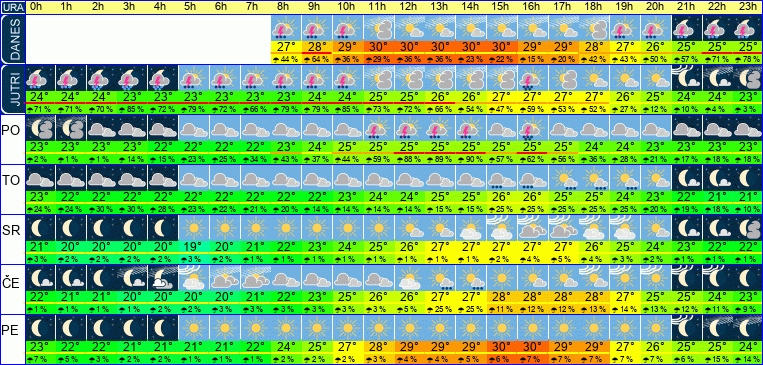
Task: Select the SR 5h sunny icon
Action: 194,228
